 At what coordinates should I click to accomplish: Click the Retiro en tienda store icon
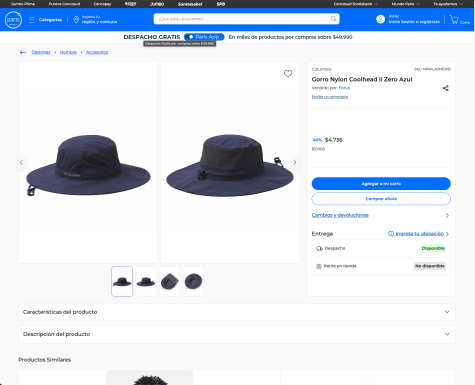pyautogui.click(x=319, y=266)
